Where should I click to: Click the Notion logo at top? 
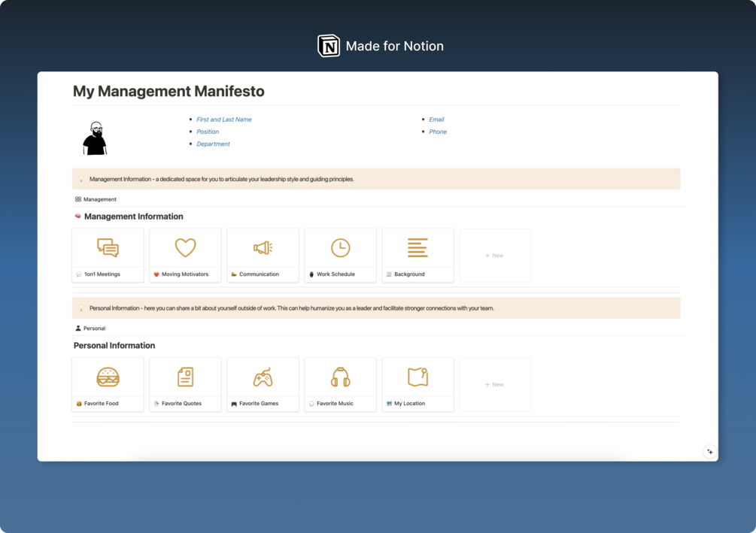pyautogui.click(x=328, y=46)
